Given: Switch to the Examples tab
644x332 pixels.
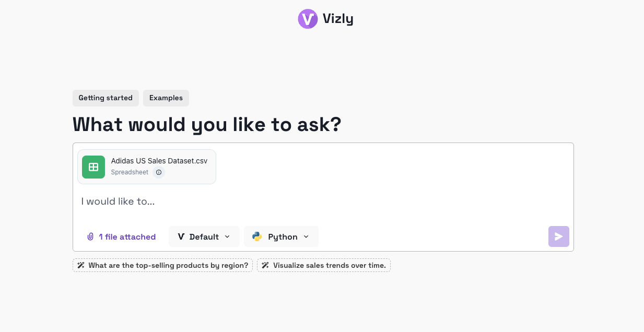Looking at the screenshot, I should [166, 98].
